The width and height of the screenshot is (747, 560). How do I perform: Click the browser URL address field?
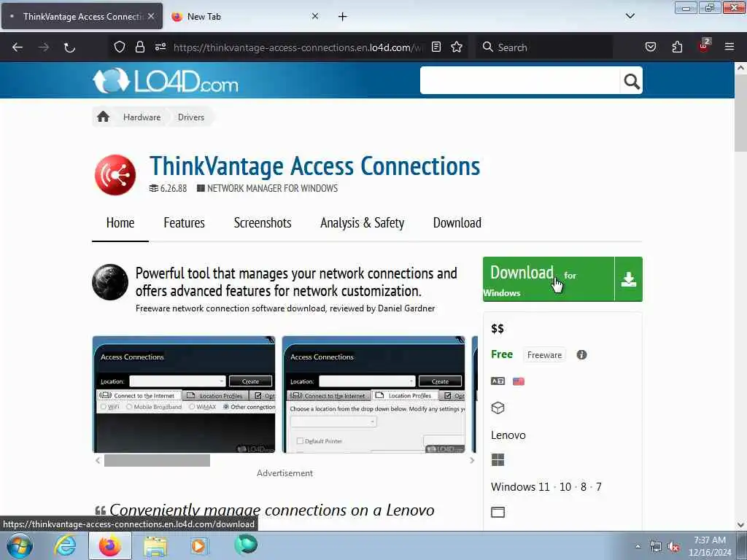[x=298, y=47]
